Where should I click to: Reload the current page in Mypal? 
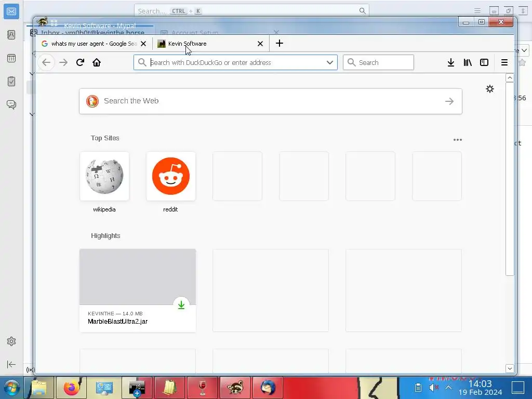[x=80, y=62]
